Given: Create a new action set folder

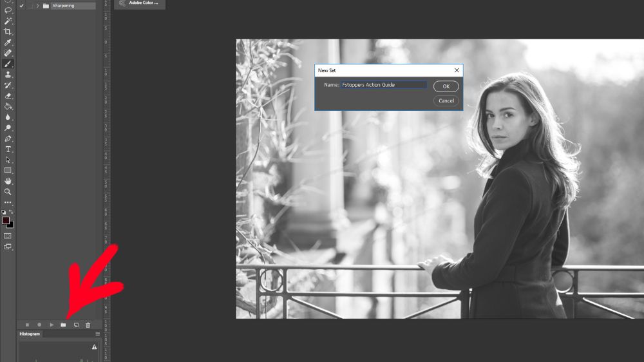Looking at the screenshot, I should pyautogui.click(x=63, y=325).
